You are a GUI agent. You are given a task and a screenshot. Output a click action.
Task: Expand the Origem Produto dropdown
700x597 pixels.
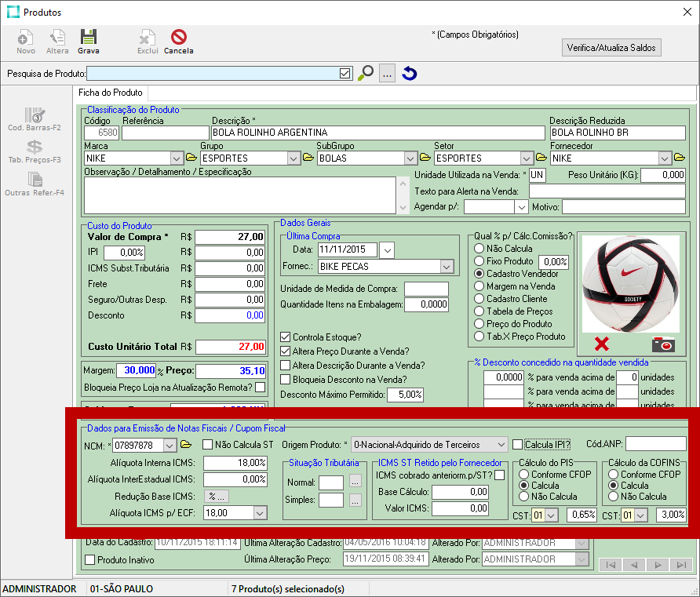pos(499,445)
